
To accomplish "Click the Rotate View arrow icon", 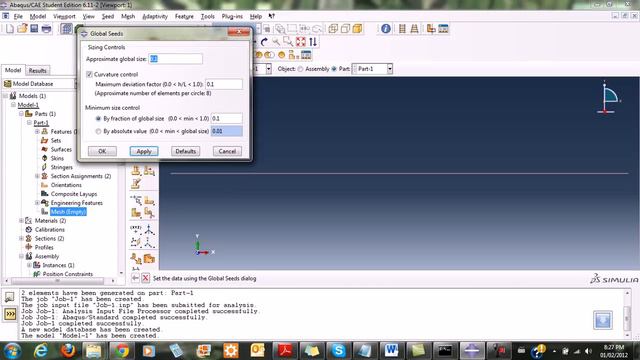I will (x=264, y=42).
